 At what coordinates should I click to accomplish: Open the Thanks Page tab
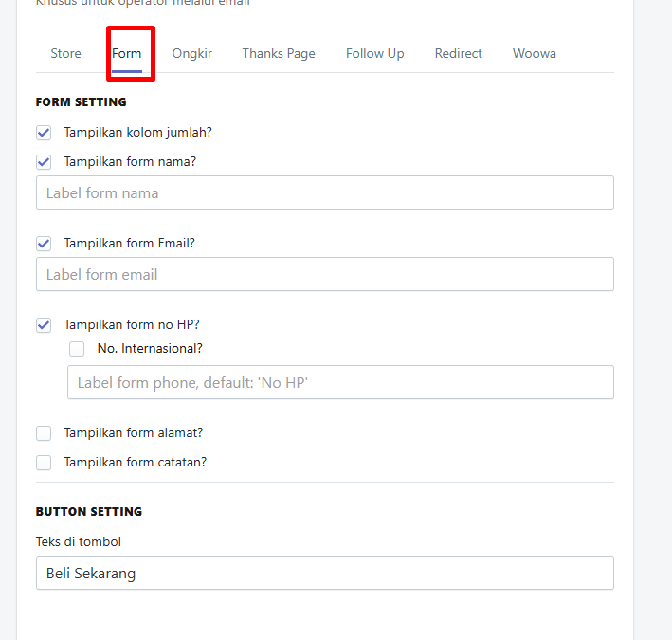click(279, 54)
